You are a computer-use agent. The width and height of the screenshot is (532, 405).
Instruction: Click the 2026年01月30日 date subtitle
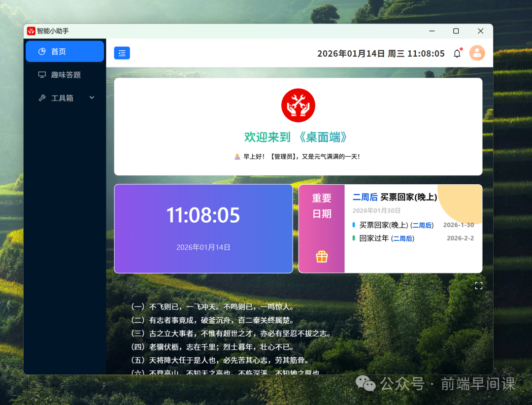tap(376, 210)
